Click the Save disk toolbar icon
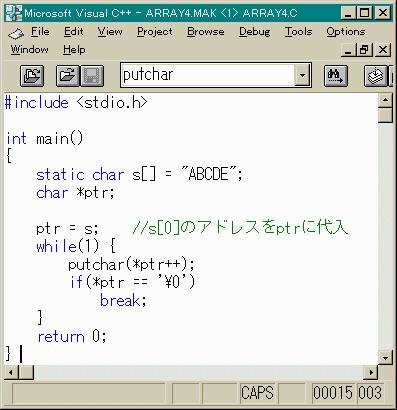Image resolution: width=397 pixels, height=410 pixels. (92, 76)
